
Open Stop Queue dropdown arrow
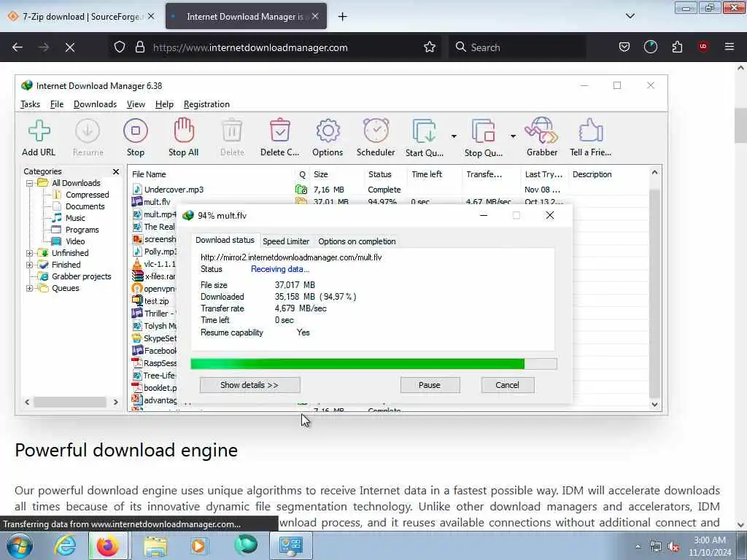pyautogui.click(x=513, y=136)
